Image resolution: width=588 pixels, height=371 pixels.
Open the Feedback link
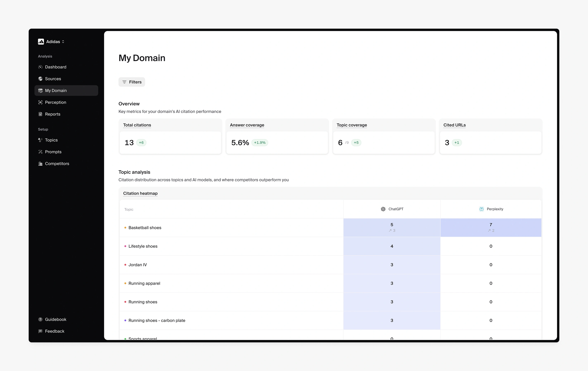(x=66, y=331)
